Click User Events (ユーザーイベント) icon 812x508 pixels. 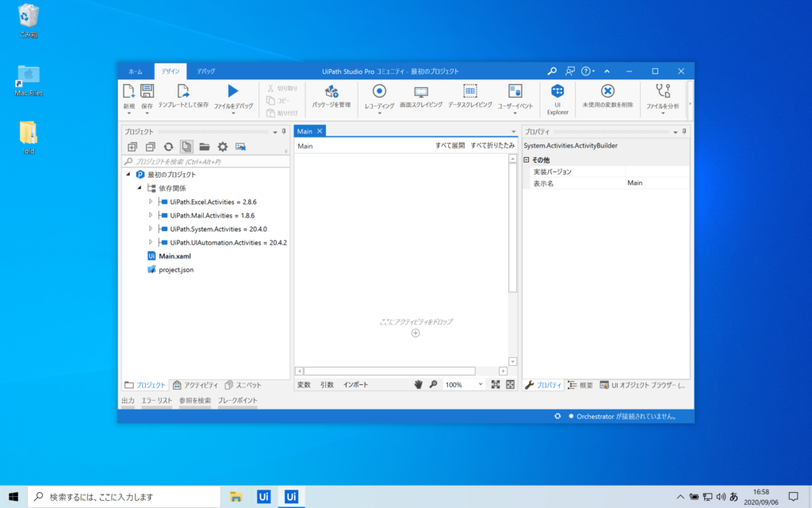tap(515, 92)
